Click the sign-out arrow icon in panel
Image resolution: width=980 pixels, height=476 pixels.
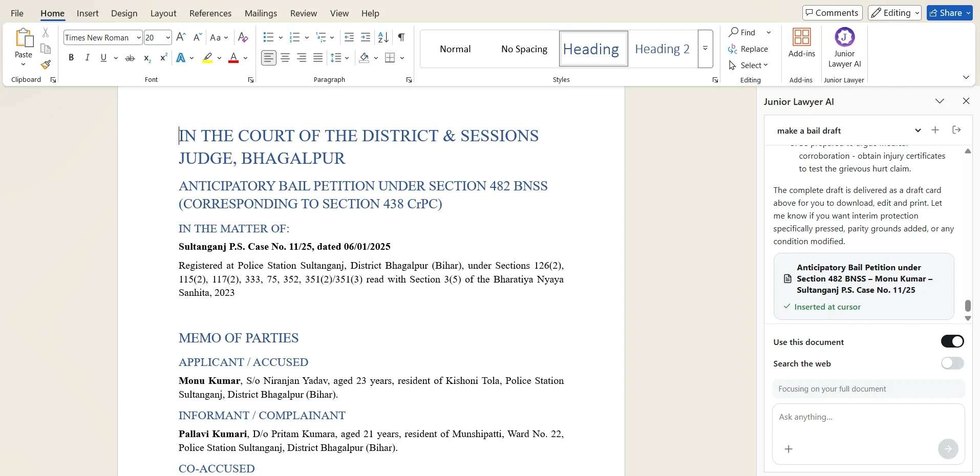(x=956, y=130)
